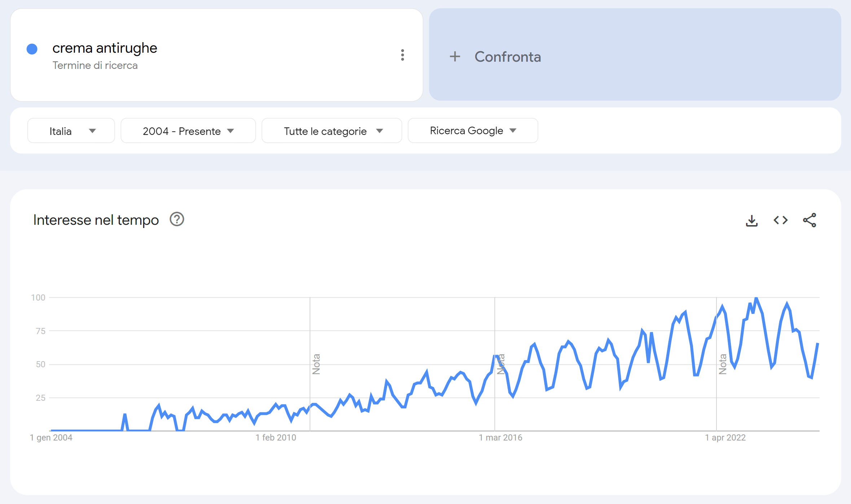Viewport: 851px width, 504px height.
Task: Click the 1 feb 2010 axis label
Action: (x=276, y=438)
